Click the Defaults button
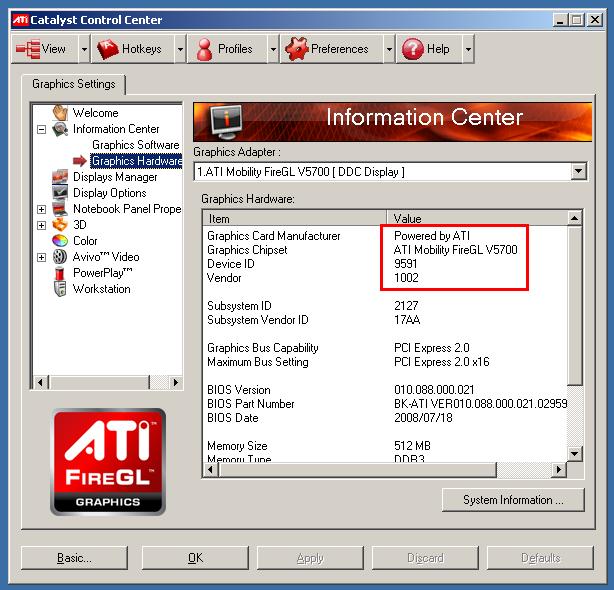 pyautogui.click(x=540, y=558)
